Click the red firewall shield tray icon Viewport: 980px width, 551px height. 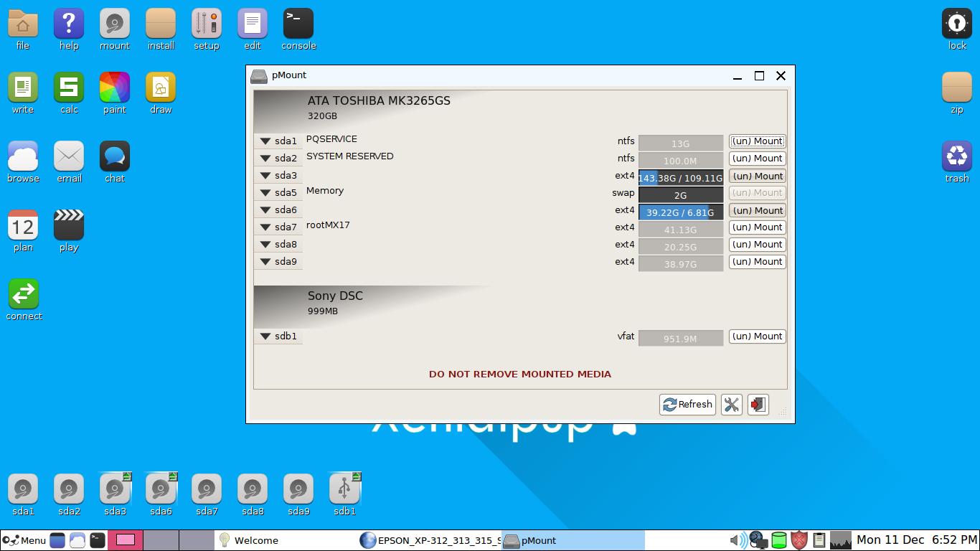coord(799,540)
